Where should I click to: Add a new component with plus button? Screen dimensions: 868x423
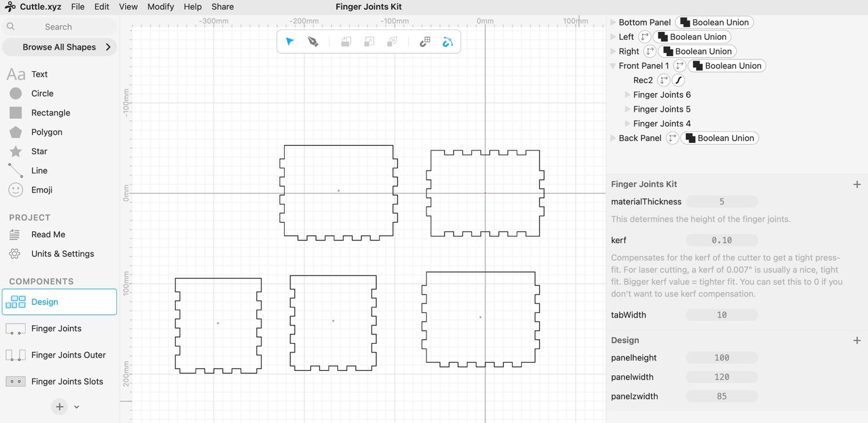(x=60, y=407)
